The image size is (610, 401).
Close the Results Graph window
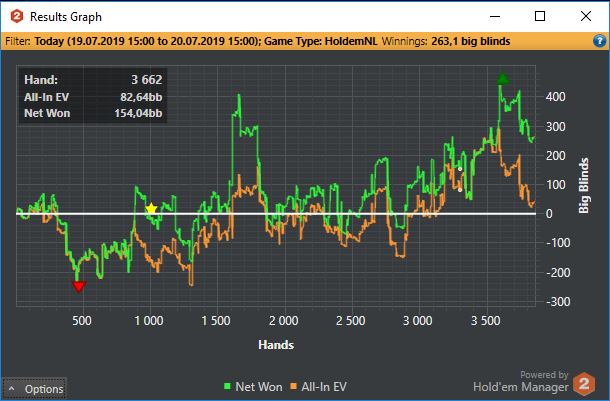pyautogui.click(x=585, y=16)
